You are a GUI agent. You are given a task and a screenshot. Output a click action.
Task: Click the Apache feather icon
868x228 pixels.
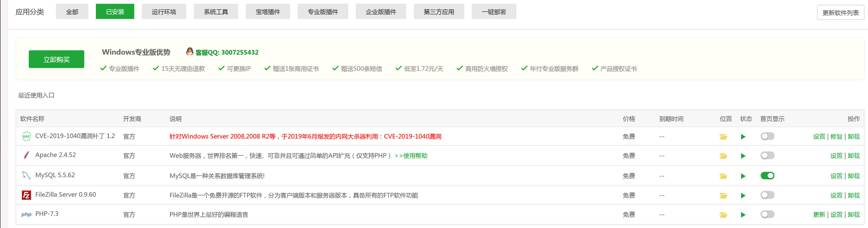tap(26, 155)
